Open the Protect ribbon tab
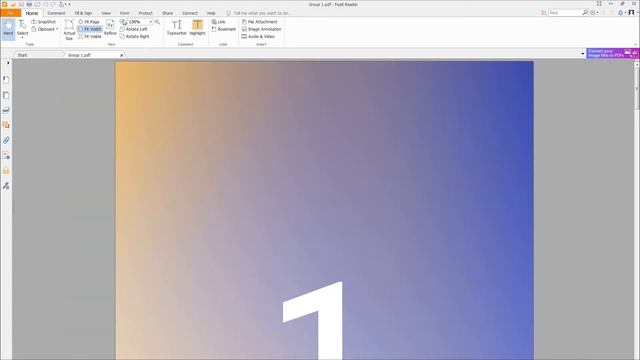The image size is (640, 360). click(145, 13)
